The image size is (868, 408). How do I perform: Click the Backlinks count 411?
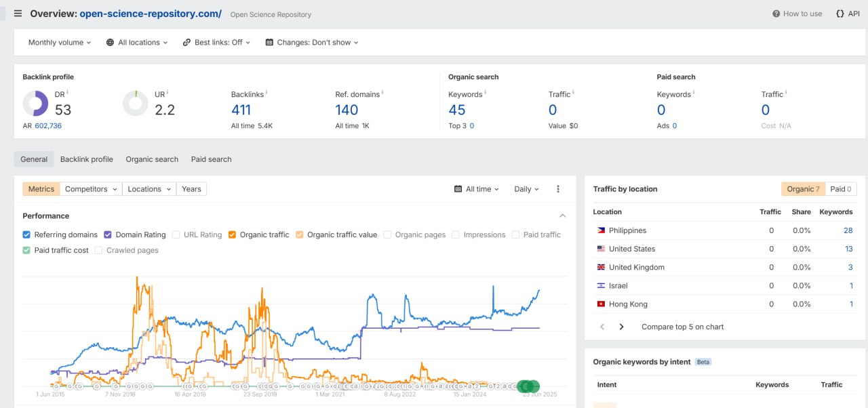(241, 110)
